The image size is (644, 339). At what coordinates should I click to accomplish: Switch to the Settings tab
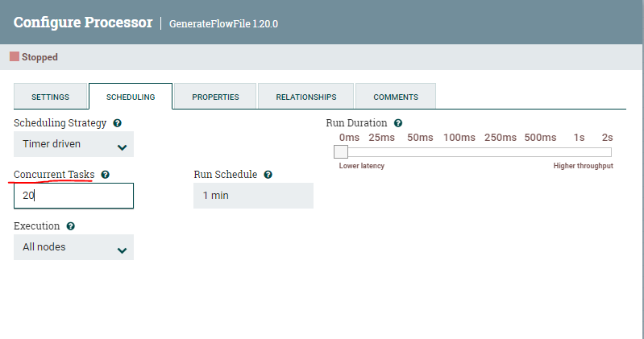tap(50, 97)
